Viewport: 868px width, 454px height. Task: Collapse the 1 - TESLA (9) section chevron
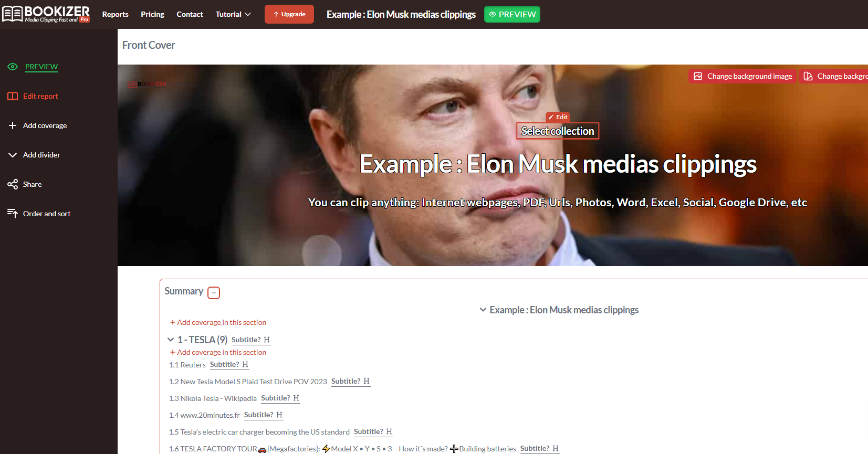click(x=171, y=340)
